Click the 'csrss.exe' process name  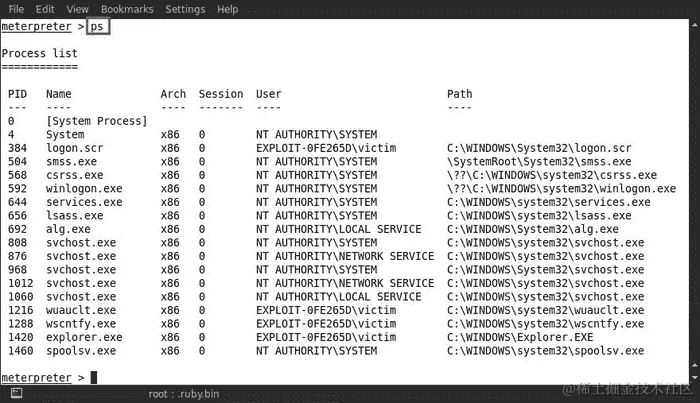75,175
